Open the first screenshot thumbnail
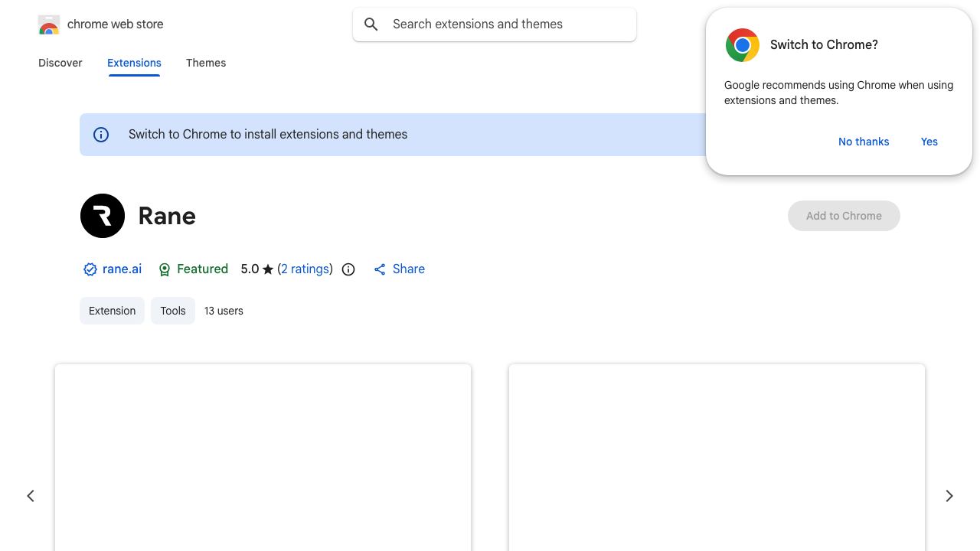 (263, 458)
